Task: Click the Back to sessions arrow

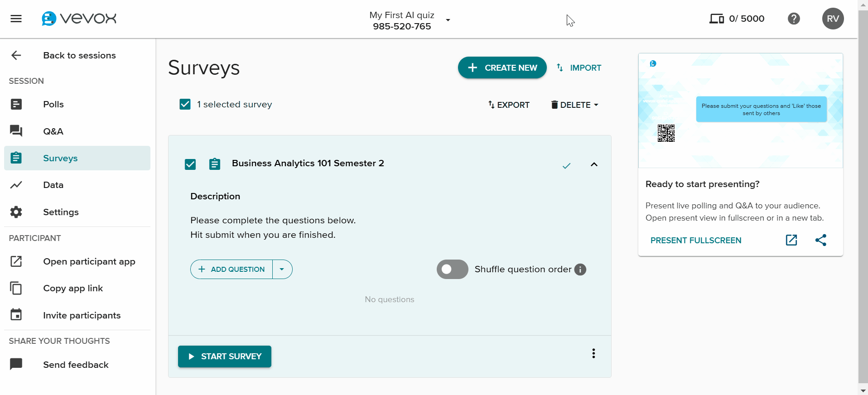Action: [x=16, y=55]
